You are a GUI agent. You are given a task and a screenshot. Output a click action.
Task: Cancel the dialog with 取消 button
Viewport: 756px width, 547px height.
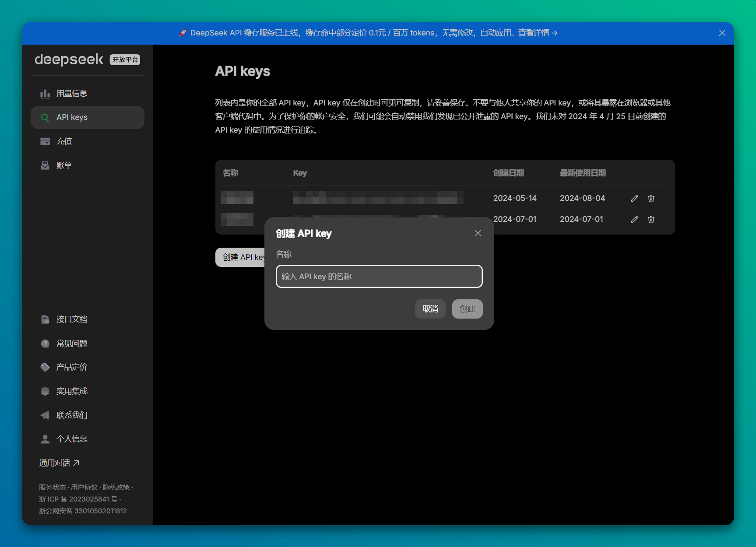point(430,309)
